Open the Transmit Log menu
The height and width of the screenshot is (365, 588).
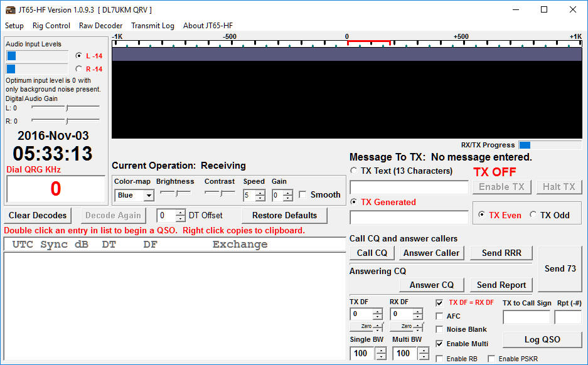(152, 26)
